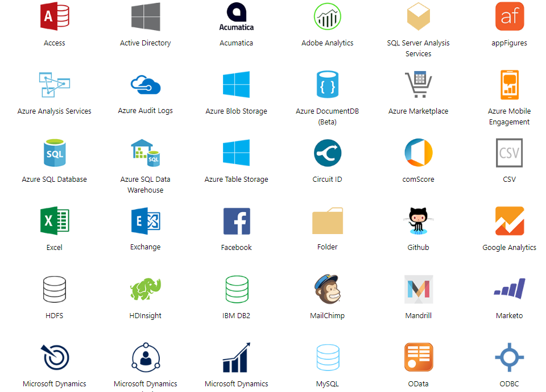The image size is (546, 392).
Task: Choose the MailChimp connector
Action: click(328, 289)
